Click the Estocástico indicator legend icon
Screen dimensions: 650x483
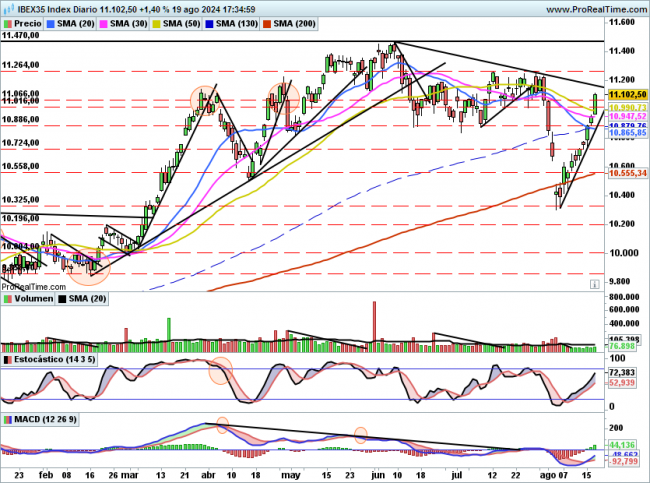click(x=6, y=358)
